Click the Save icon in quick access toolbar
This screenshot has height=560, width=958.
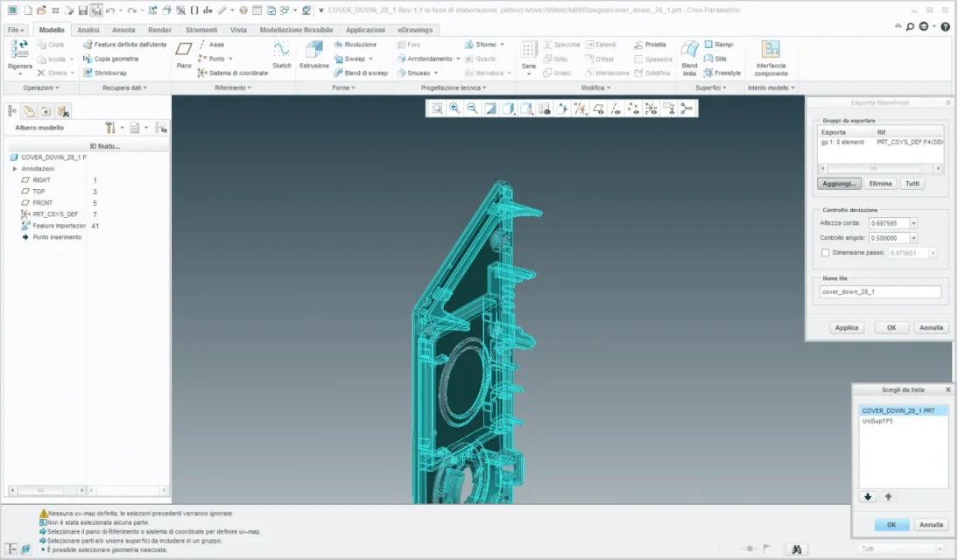pos(82,10)
